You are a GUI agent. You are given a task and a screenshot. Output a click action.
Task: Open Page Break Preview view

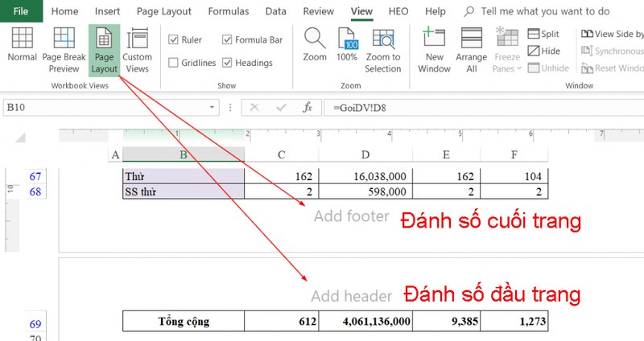(64, 50)
